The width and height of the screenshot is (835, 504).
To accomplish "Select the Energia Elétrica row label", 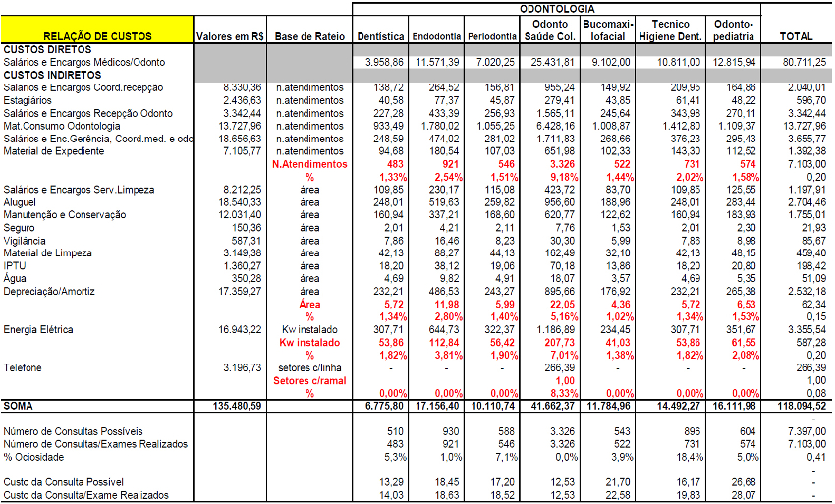I will tap(38, 329).
